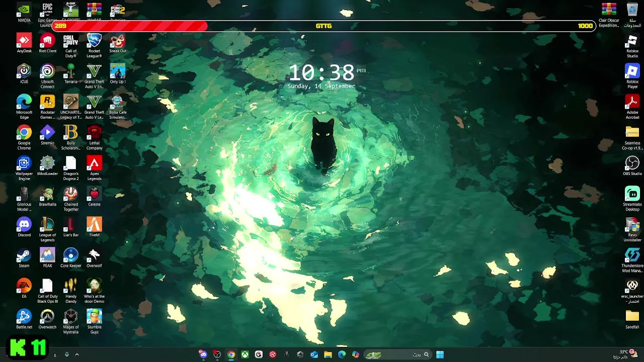The height and width of the screenshot is (362, 644).
Task: Select Who's at the door Demo icon
Action: pyautogui.click(x=94, y=291)
